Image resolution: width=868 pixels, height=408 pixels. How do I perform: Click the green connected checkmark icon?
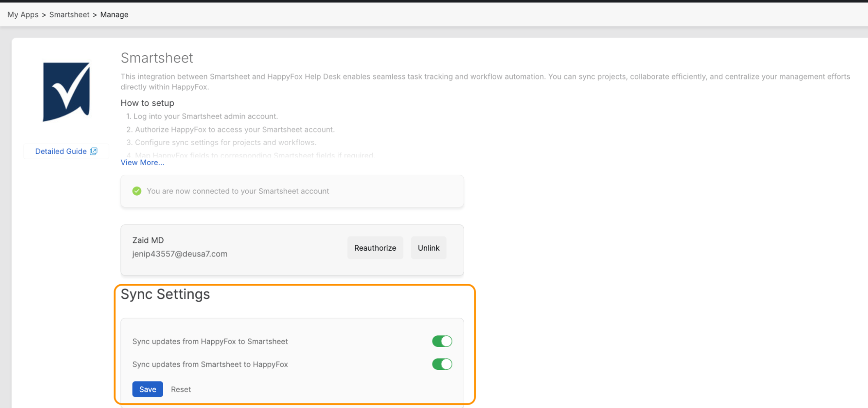coord(137,191)
